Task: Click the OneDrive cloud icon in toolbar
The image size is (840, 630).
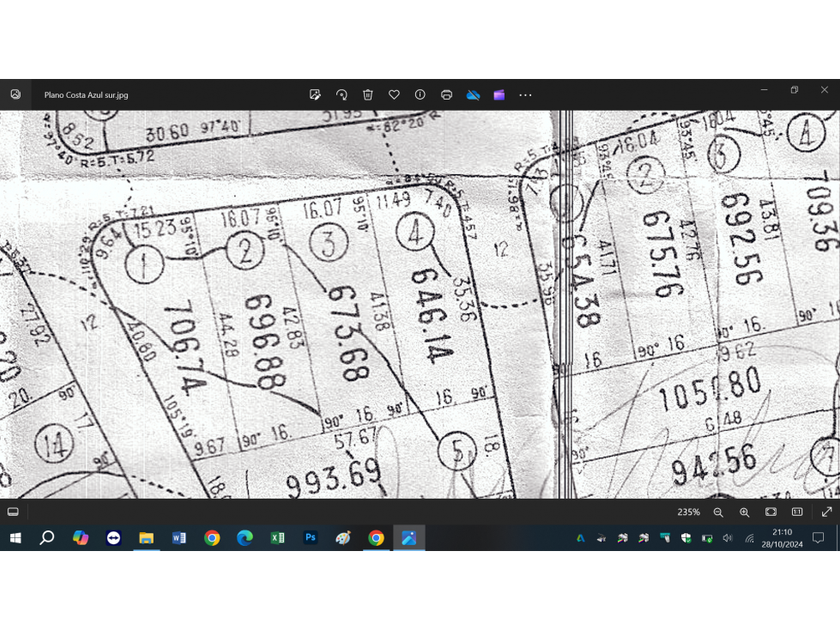Action: 473,95
